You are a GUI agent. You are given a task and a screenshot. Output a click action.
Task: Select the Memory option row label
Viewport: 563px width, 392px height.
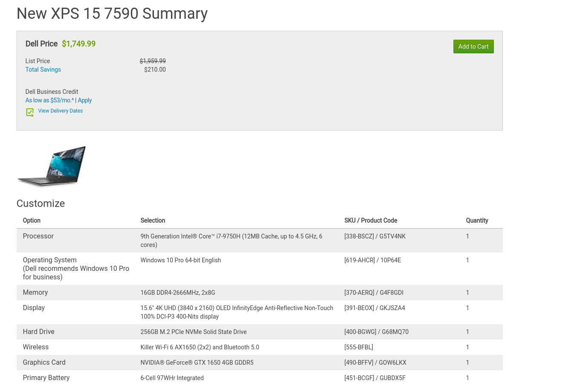(35, 293)
